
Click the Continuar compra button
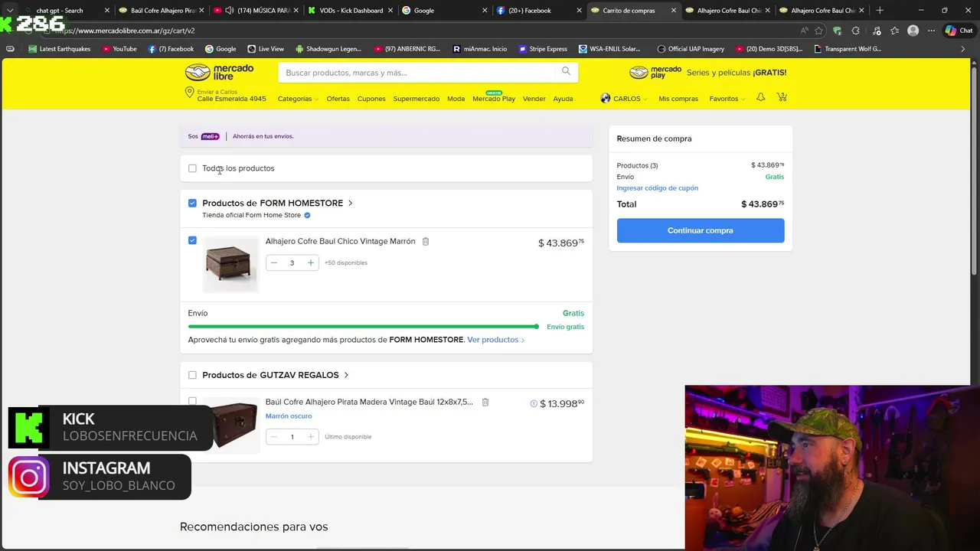(701, 230)
